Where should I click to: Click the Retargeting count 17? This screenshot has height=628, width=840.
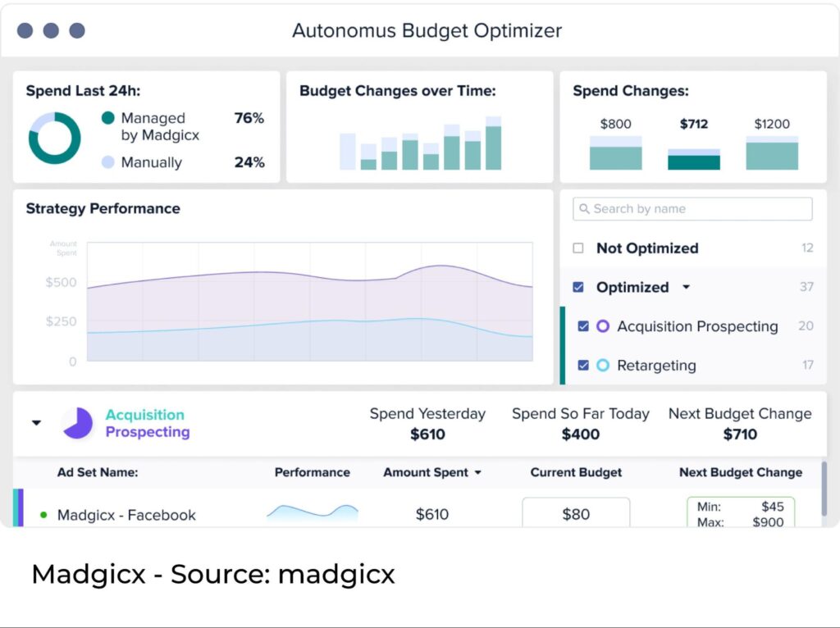click(808, 365)
